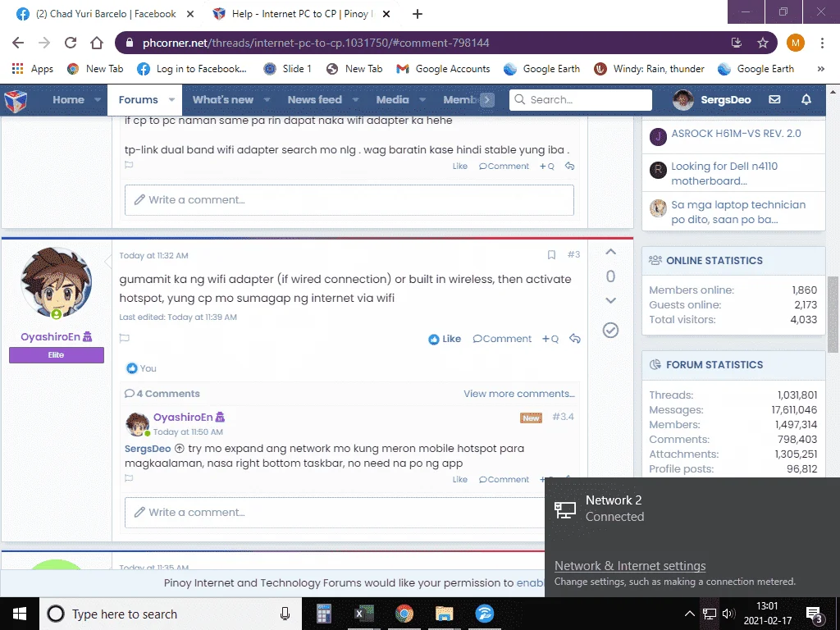Open the Apps bookmarks shortcut

(x=33, y=69)
